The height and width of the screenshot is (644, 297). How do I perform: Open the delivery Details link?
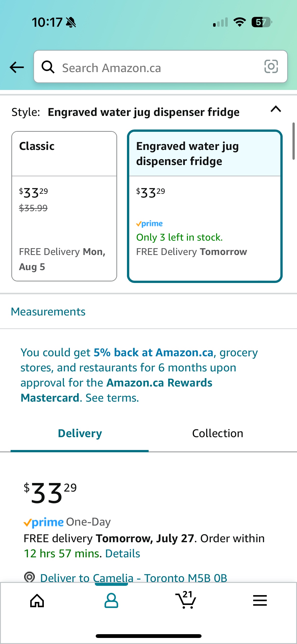point(123,554)
